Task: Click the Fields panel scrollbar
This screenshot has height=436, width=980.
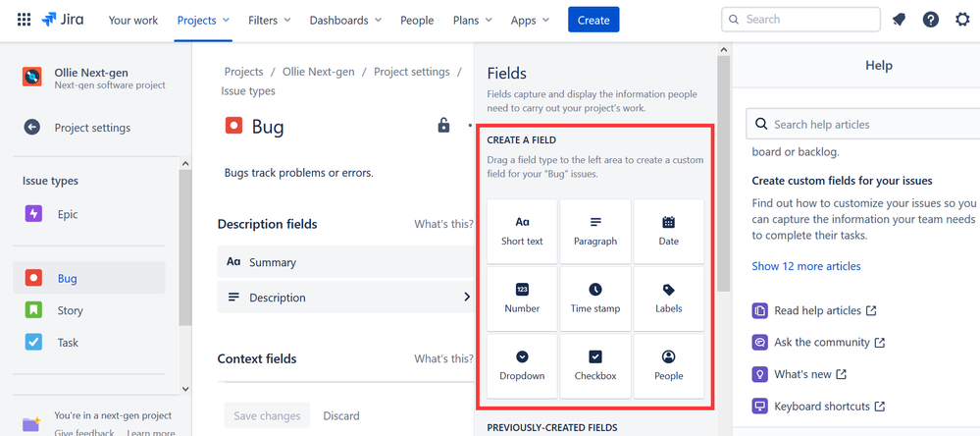Action: click(x=723, y=174)
